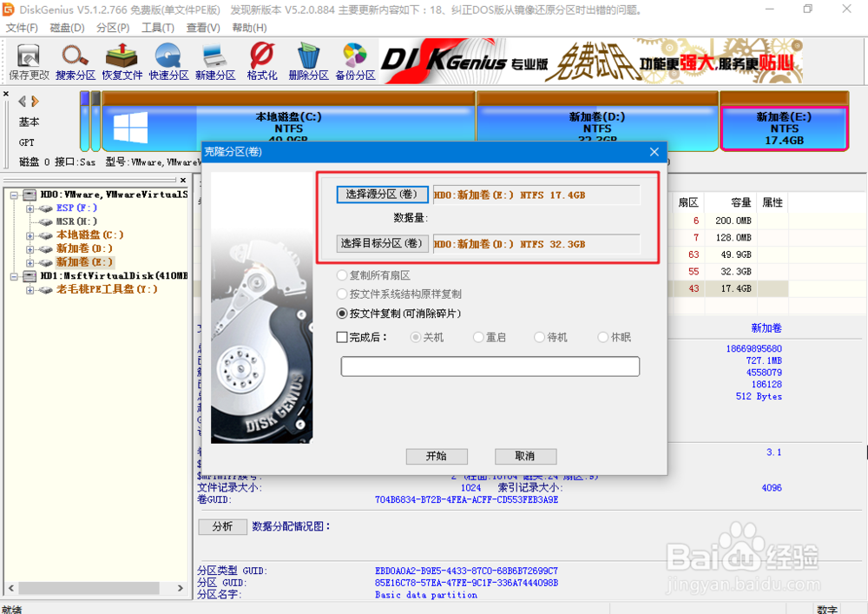This screenshot has height=614, width=868.
Task: Click the empty progress bar in clone dialog
Action: tap(490, 366)
